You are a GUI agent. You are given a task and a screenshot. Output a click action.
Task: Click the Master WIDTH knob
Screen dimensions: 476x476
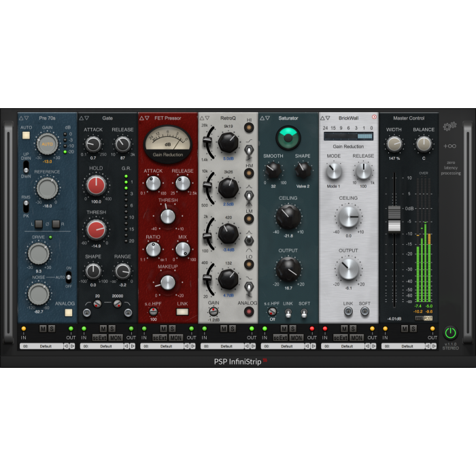(394, 144)
